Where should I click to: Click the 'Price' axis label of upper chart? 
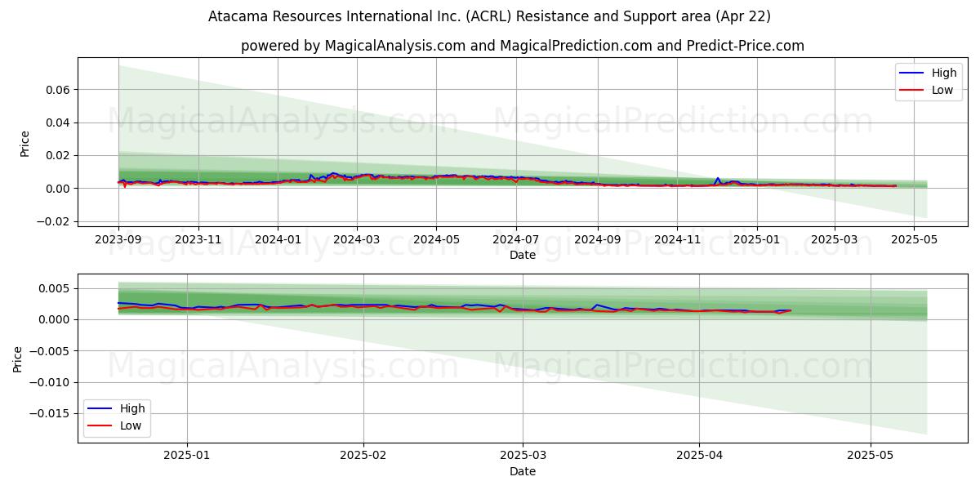[25, 143]
